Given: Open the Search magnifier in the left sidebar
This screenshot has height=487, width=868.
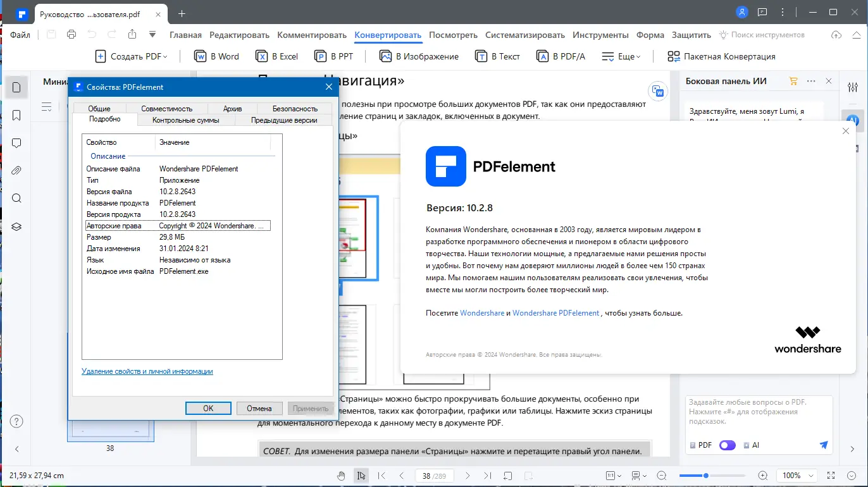Looking at the screenshot, I should 16,197.
